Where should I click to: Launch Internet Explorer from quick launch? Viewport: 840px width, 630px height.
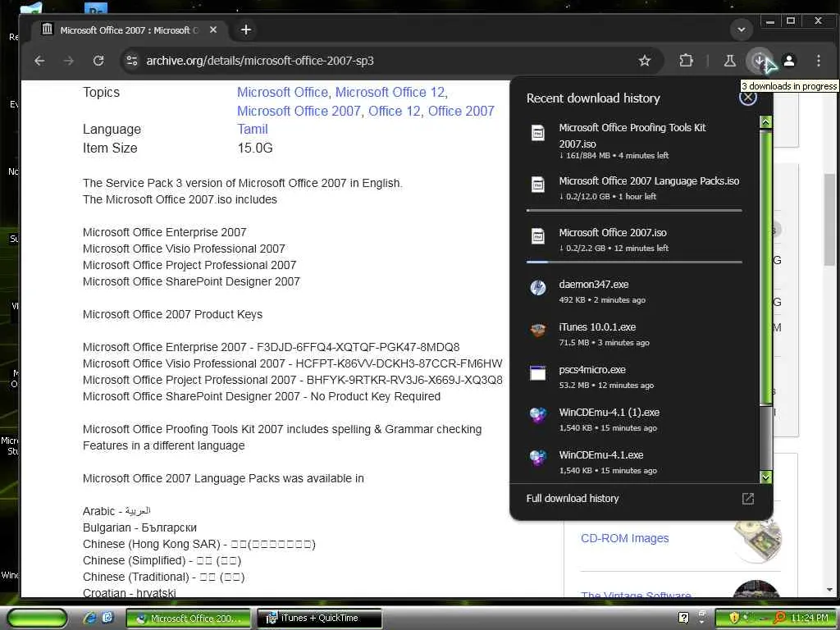point(89,618)
